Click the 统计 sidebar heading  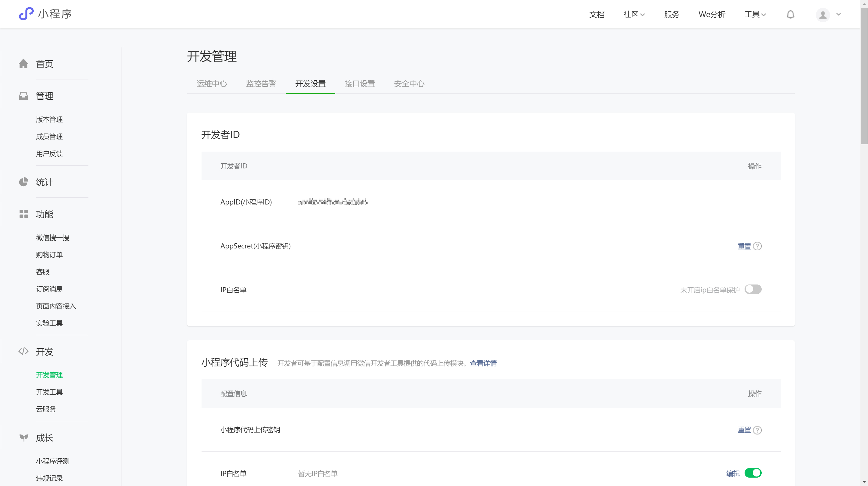[44, 182]
